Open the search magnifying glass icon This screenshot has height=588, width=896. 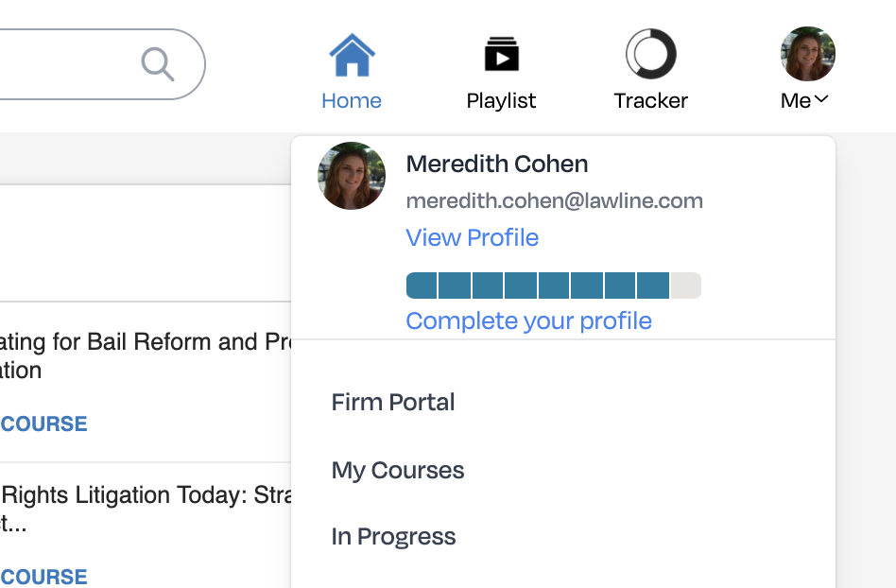[158, 64]
